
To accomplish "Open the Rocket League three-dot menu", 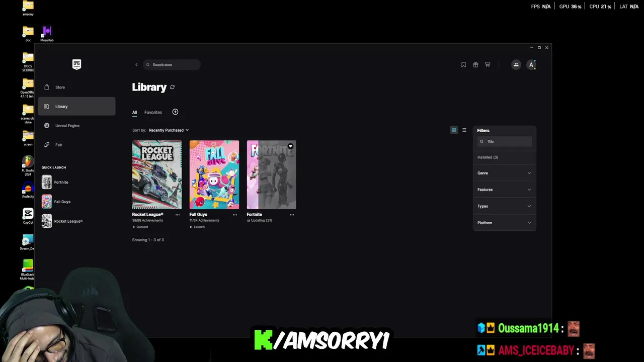I will (178, 215).
